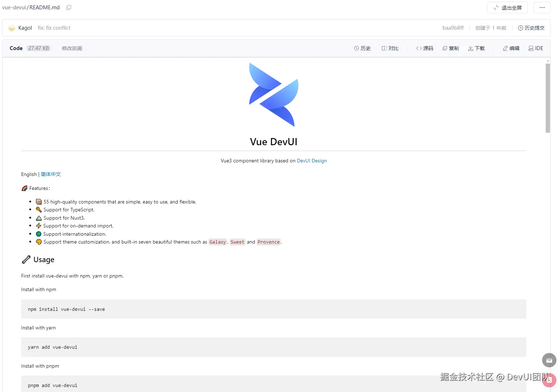Click the history toolbar button
Image resolution: width=560 pixels, height=392 pixels.
click(362, 48)
